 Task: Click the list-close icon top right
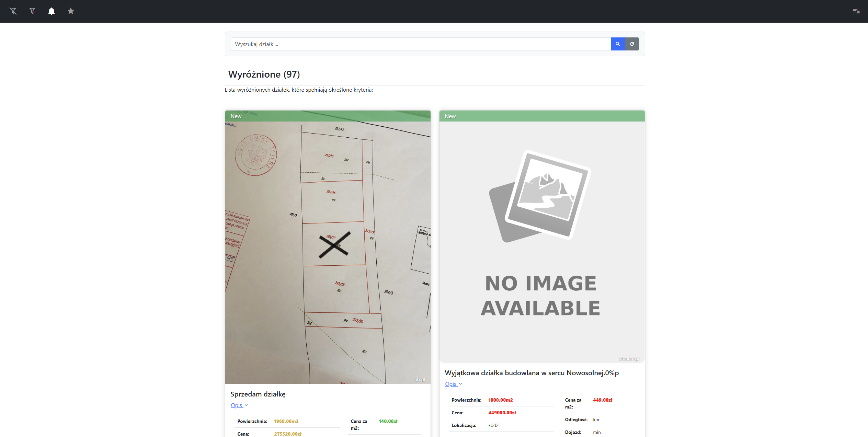[856, 11]
